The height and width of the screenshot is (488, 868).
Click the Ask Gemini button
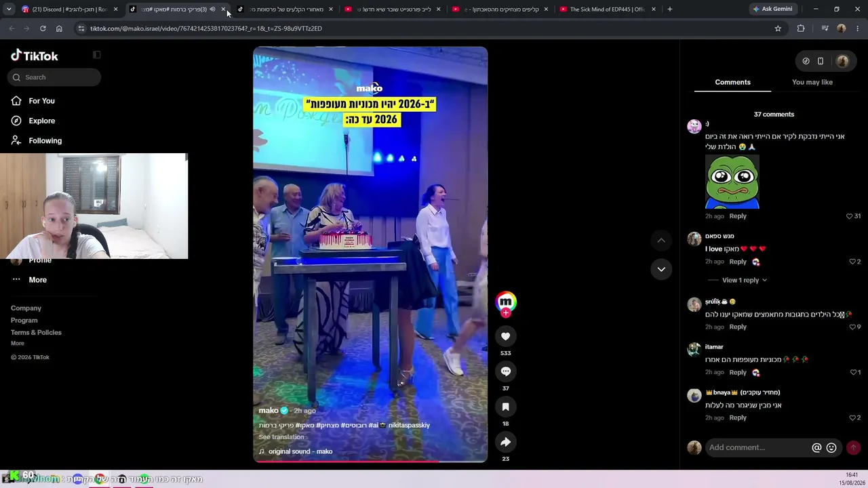click(x=772, y=9)
